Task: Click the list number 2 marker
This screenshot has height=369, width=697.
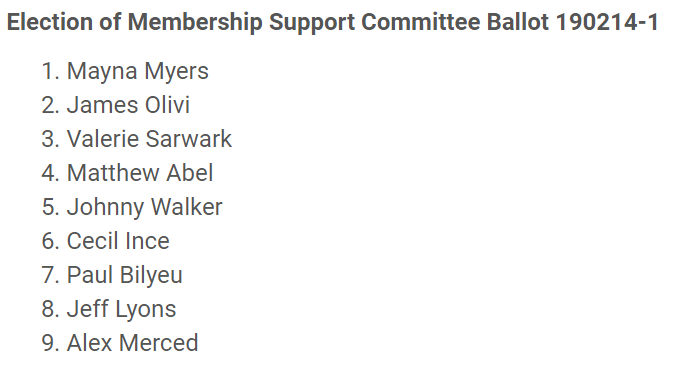Action: [51, 105]
